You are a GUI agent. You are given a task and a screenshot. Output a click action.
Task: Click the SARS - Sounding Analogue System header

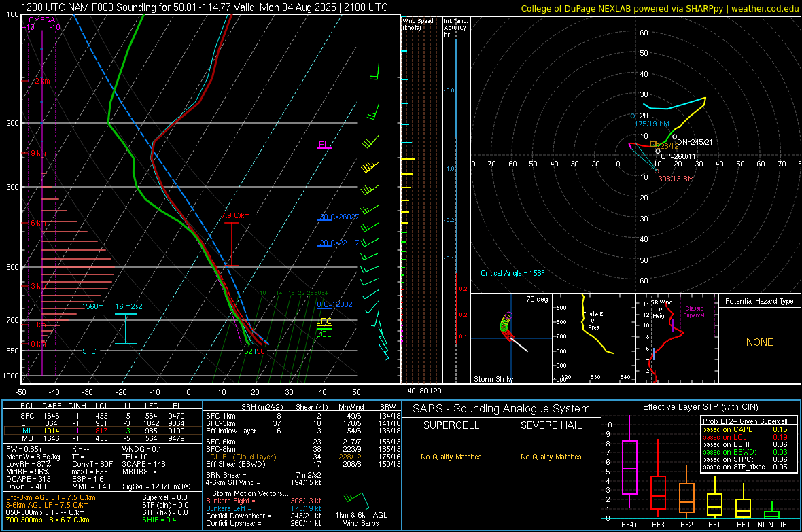click(x=502, y=409)
